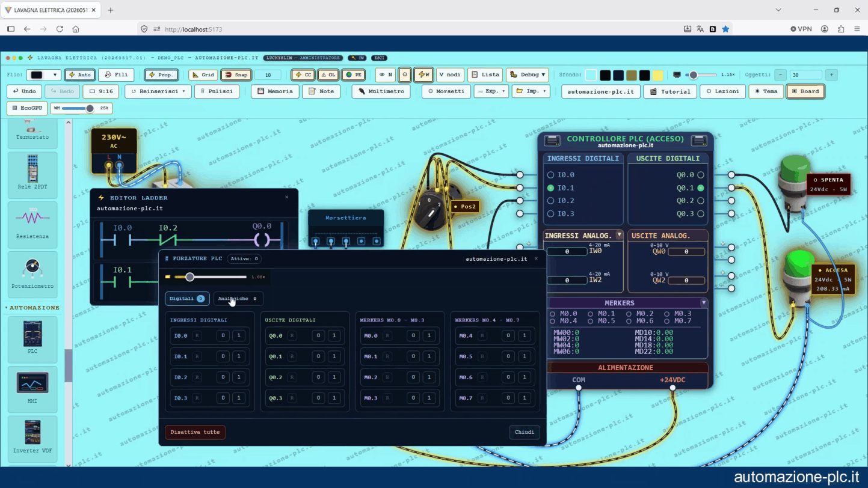The image size is (868, 488).
Task: Go to browser home page
Action: [x=76, y=29]
